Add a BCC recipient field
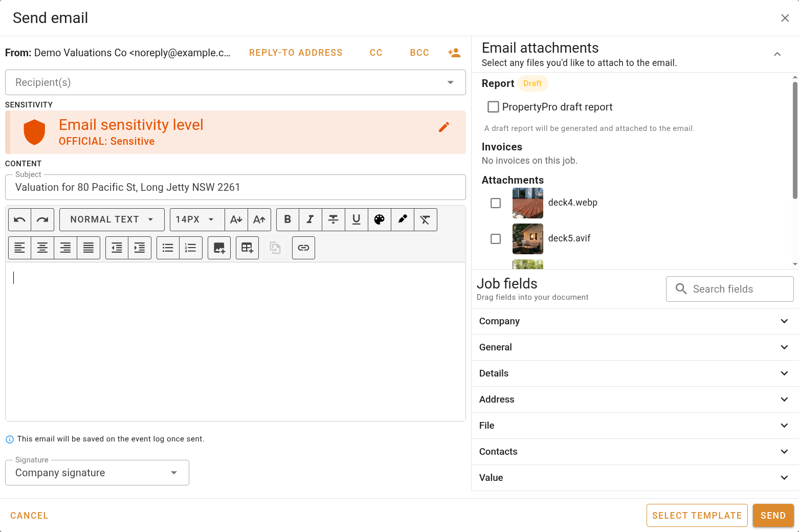 pos(419,53)
